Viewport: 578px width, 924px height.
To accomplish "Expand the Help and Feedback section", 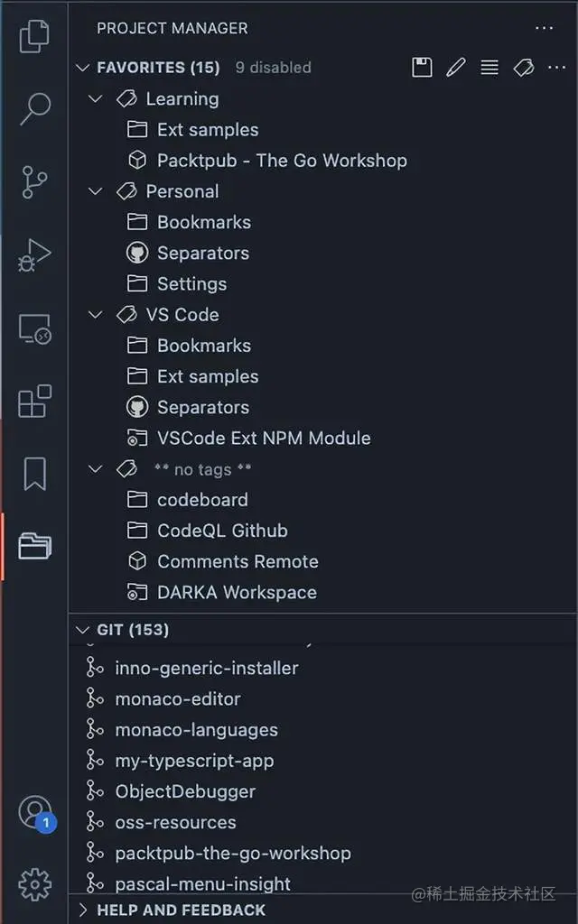I will 82,910.
